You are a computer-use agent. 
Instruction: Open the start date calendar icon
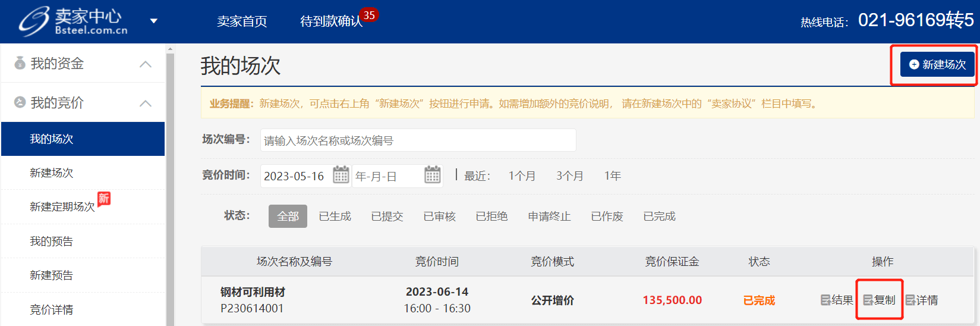[341, 175]
